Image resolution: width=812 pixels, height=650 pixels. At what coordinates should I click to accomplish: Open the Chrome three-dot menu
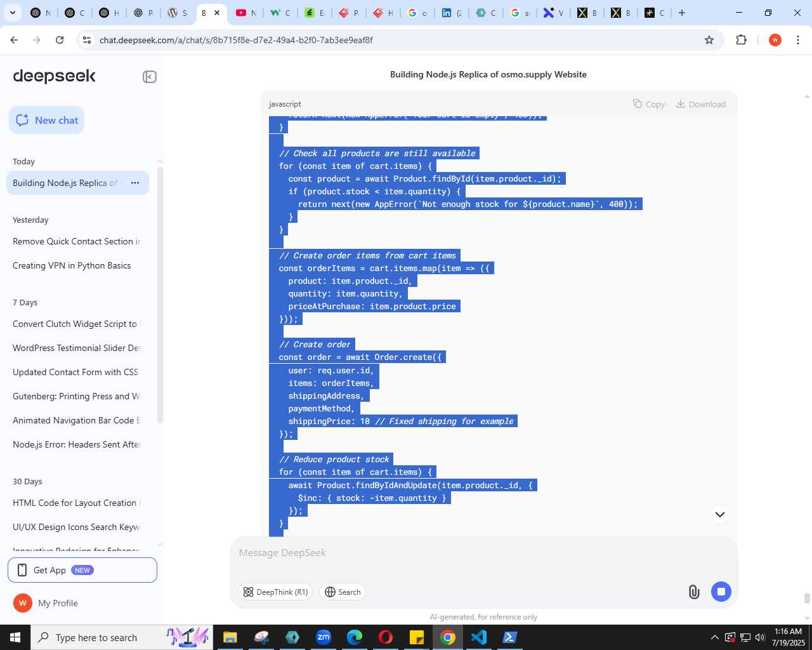[798, 40]
